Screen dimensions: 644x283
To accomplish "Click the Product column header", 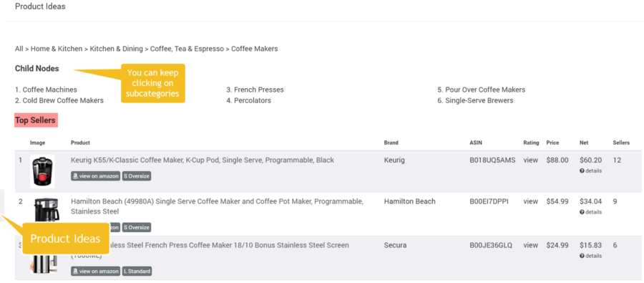I will pos(80,143).
